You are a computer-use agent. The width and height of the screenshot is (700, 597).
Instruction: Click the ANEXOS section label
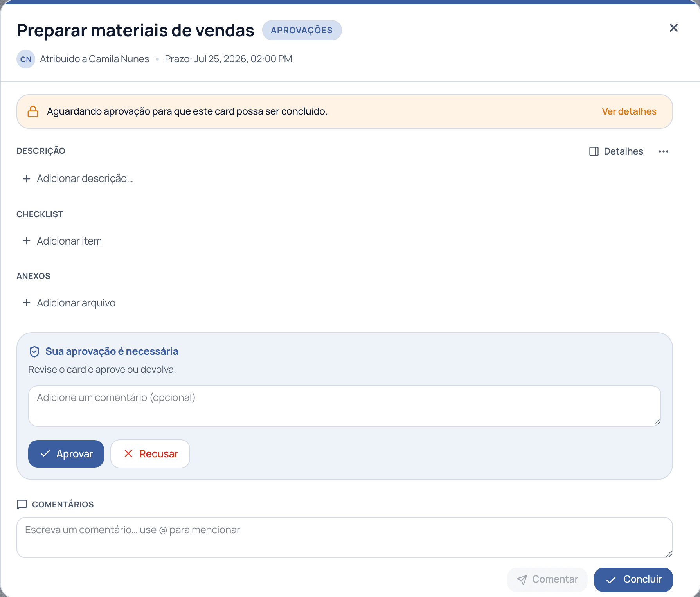click(x=33, y=276)
